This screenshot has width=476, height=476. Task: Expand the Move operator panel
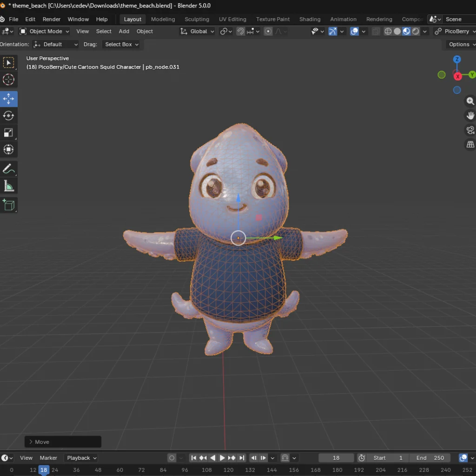tap(63, 442)
